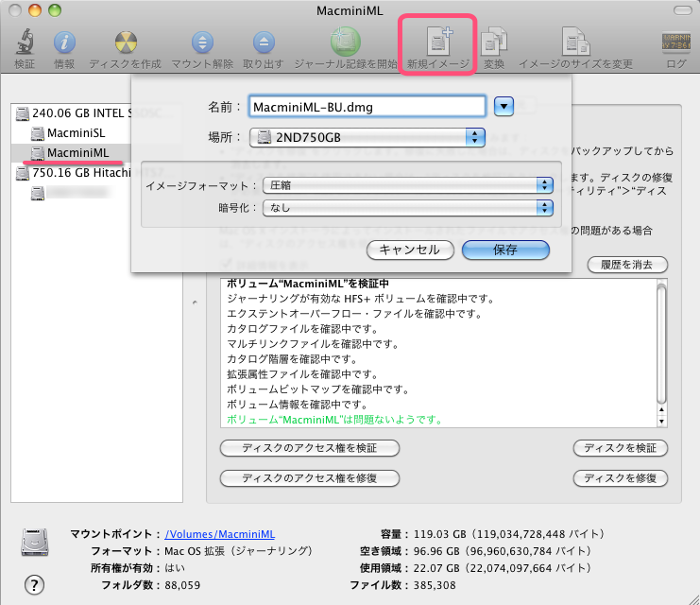Click the help question mark button
Screen dimensions: 700x605
tap(34, 585)
